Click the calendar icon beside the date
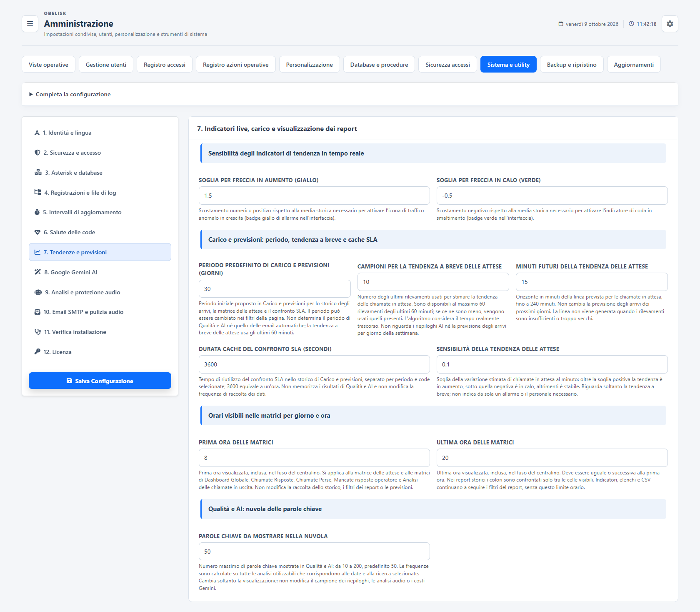700x612 pixels. [561, 24]
